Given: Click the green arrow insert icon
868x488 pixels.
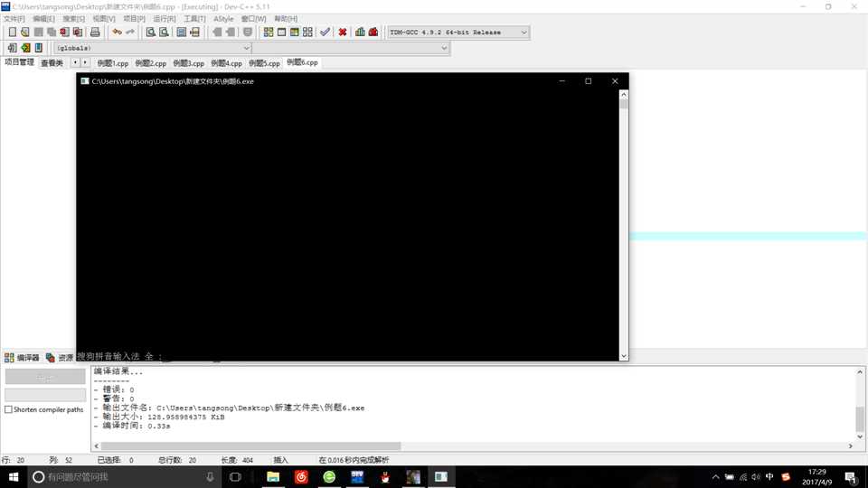Looking at the screenshot, I should click(x=25, y=48).
